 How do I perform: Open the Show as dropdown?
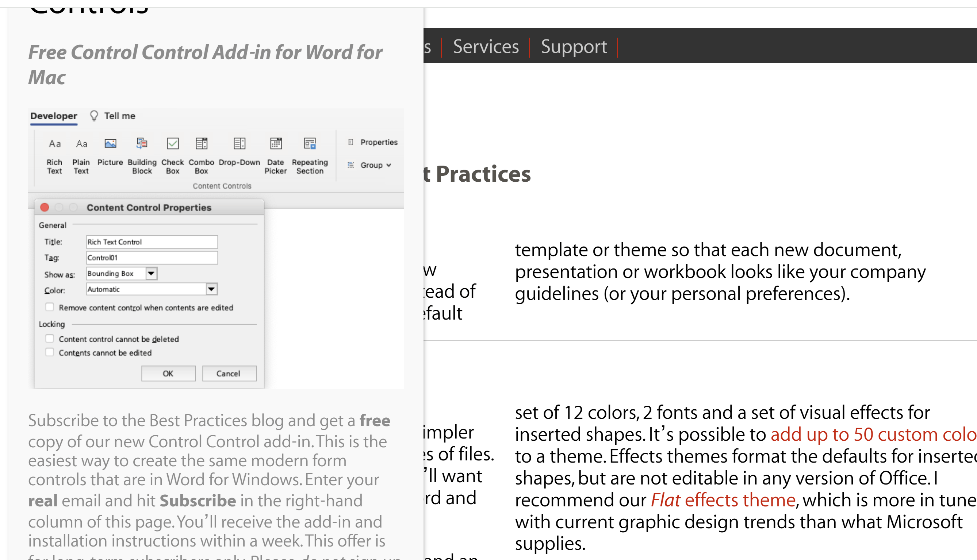pyautogui.click(x=151, y=274)
